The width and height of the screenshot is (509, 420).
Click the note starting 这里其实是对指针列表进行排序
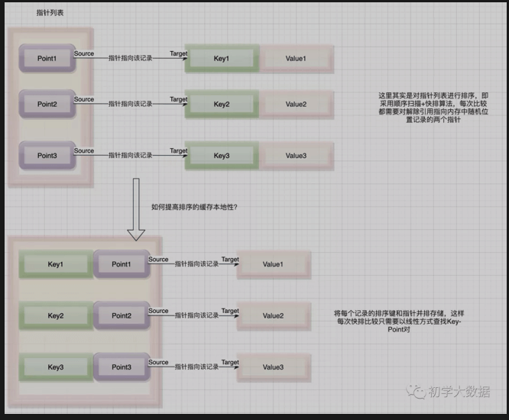point(433,108)
